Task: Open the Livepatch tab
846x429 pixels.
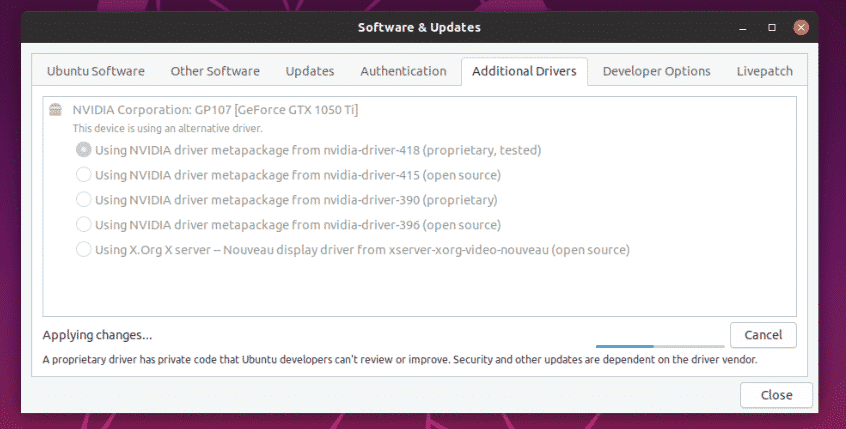Action: [765, 71]
